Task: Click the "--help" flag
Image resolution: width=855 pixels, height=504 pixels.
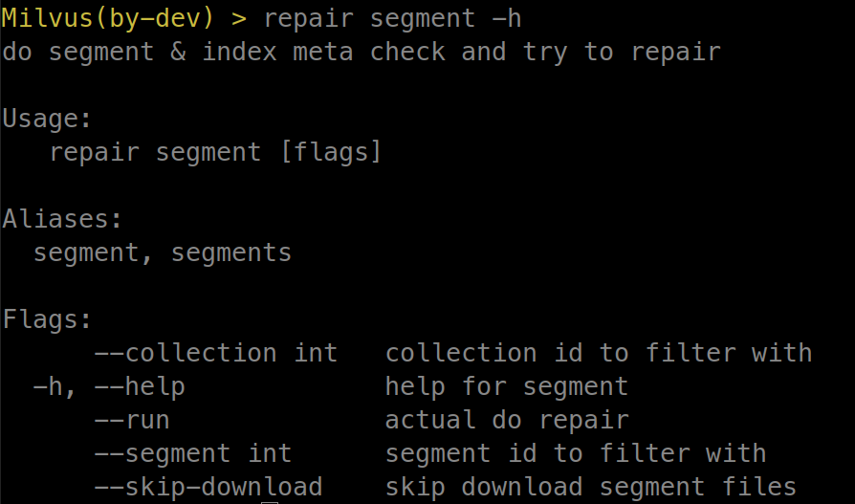Action: [140, 386]
